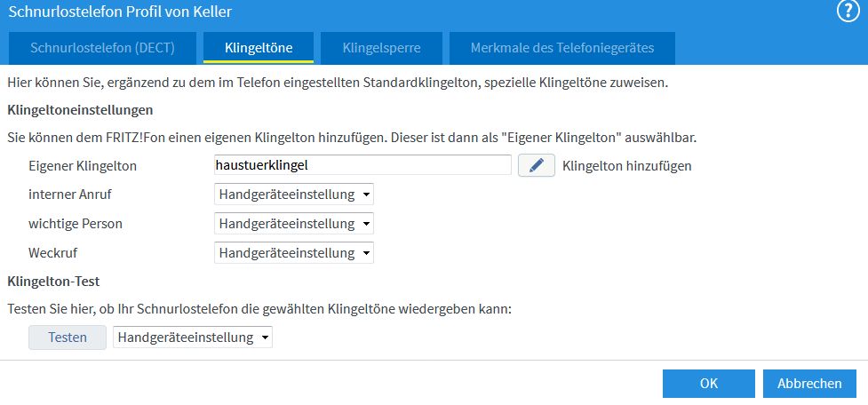Go to Merkmale des Telefoniegerätes tab

tap(562, 48)
